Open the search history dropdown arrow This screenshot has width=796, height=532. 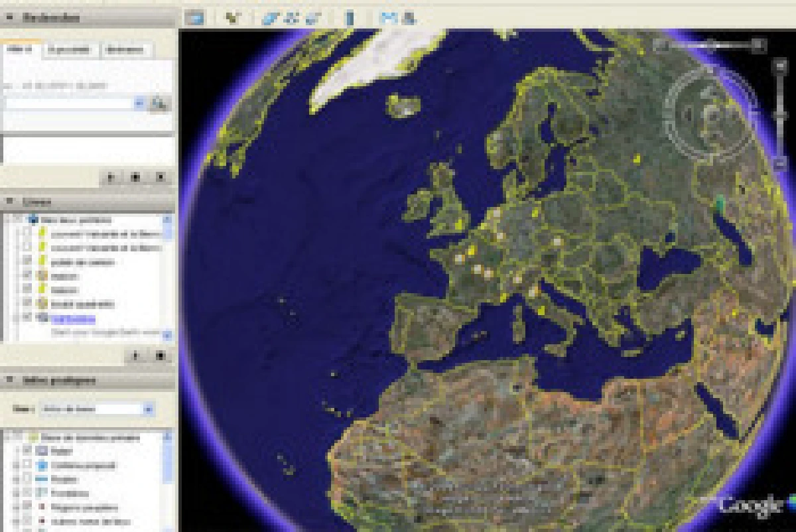click(139, 103)
